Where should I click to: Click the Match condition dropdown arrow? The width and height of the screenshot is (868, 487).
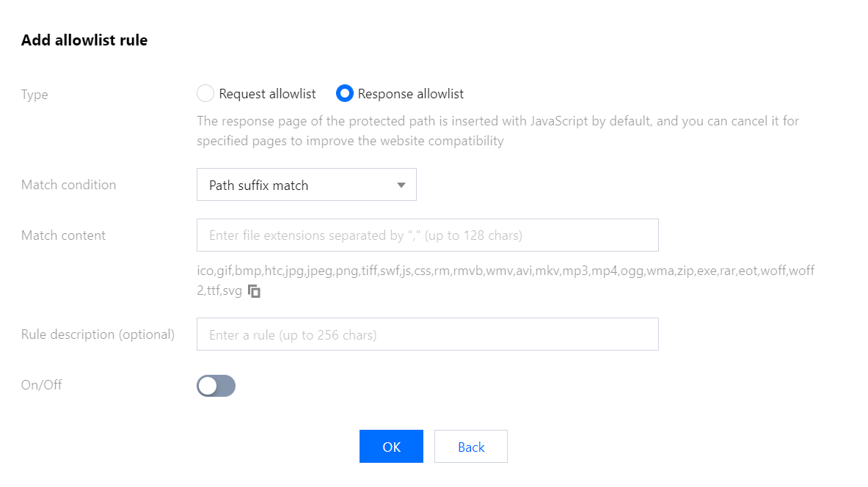click(x=401, y=186)
